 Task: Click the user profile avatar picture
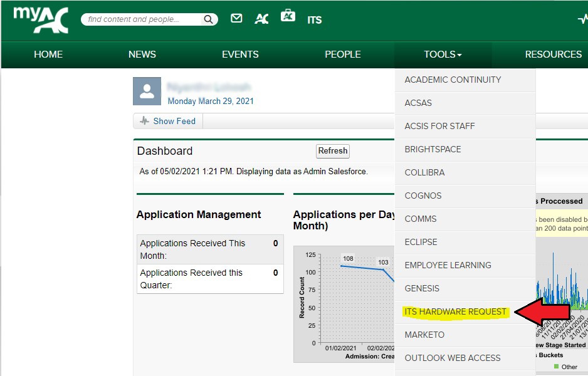coord(147,91)
